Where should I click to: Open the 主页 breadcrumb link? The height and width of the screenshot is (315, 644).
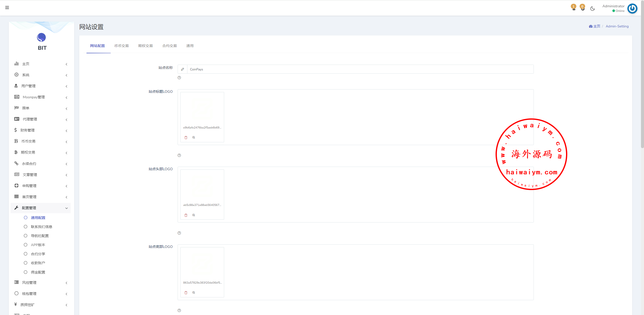coord(596,26)
